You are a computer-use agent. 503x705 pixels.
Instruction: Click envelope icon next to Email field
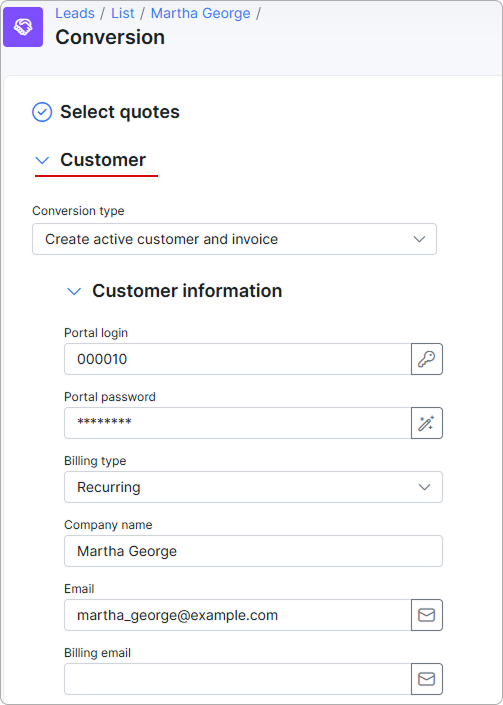click(427, 615)
